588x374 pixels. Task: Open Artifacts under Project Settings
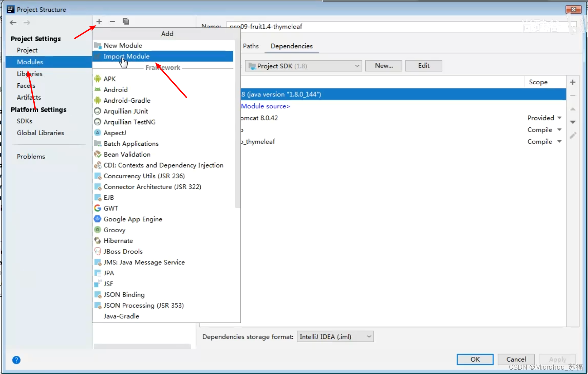tap(29, 97)
